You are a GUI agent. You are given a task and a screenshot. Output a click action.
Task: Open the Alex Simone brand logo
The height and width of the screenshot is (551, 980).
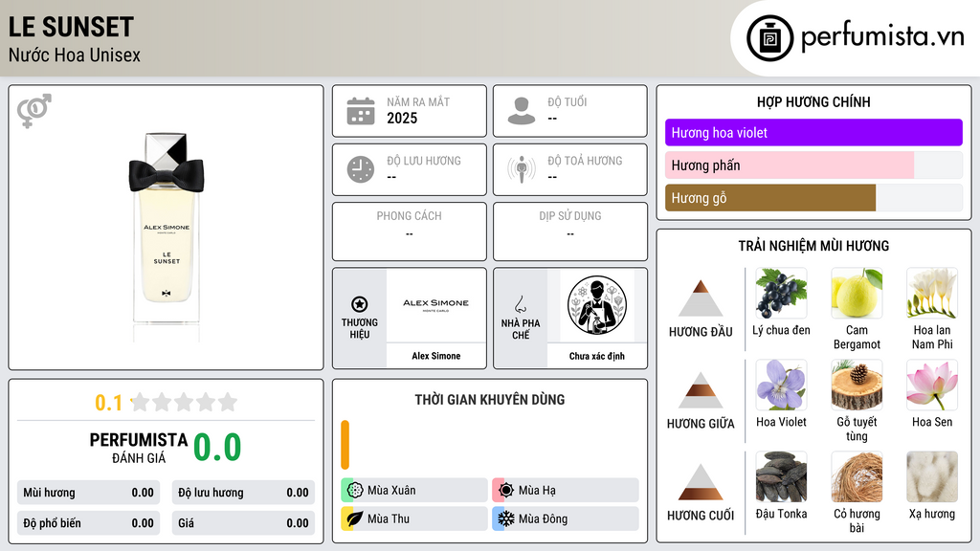click(x=435, y=305)
